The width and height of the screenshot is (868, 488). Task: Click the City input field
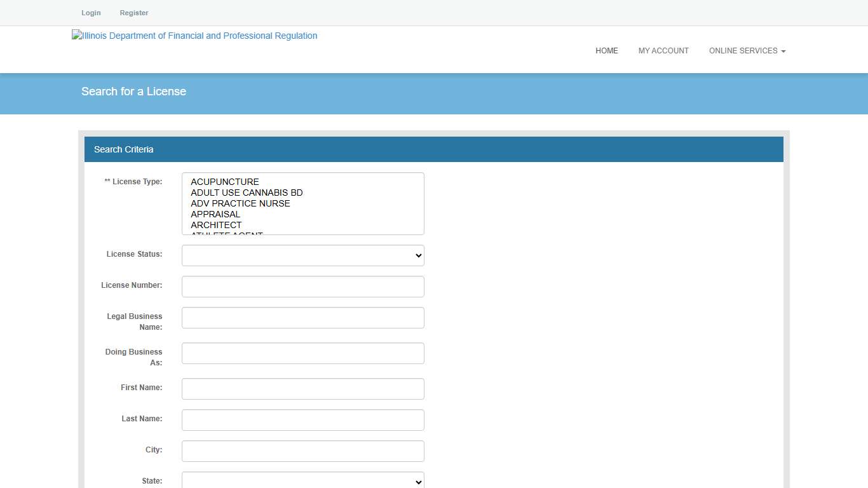[x=302, y=451]
